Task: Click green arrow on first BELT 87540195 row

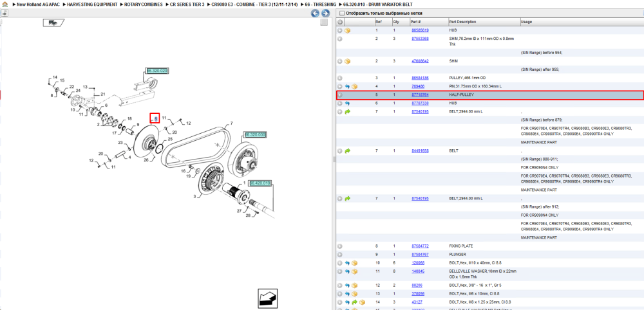Action: click(x=348, y=111)
